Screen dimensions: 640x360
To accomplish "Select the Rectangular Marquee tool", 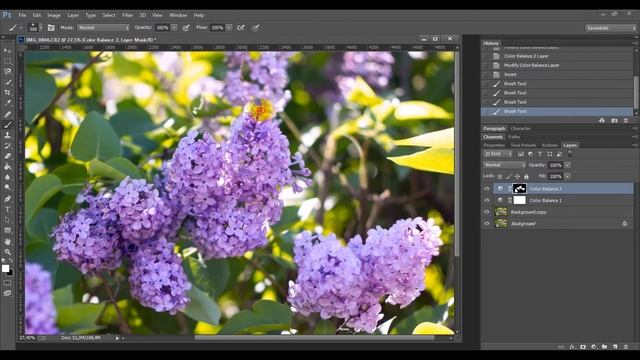I will tap(7, 61).
